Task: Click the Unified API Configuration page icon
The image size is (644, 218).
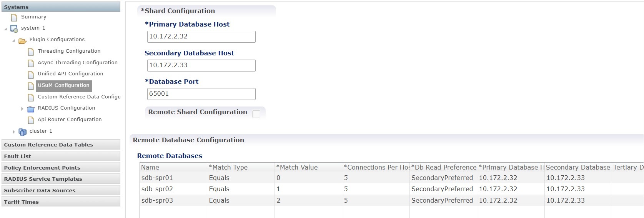Action: [x=31, y=74]
